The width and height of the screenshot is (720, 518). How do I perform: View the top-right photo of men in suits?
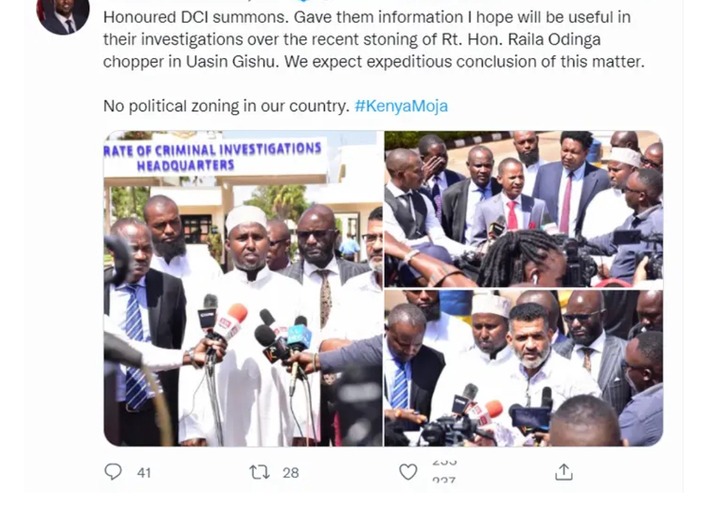523,209
